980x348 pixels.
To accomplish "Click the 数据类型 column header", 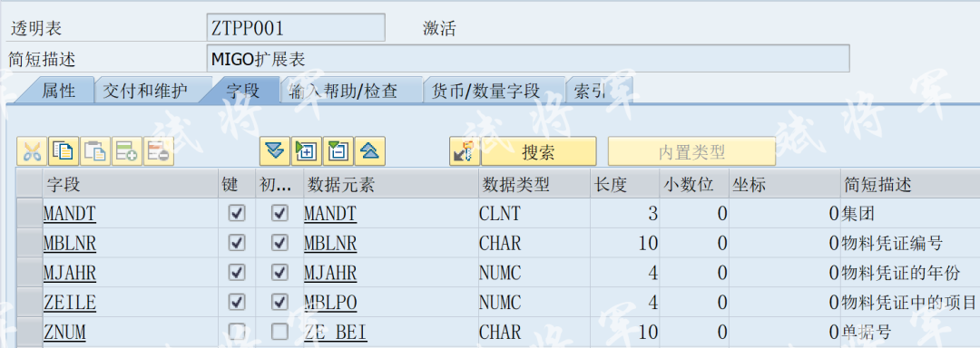I will pyautogui.click(x=534, y=184).
